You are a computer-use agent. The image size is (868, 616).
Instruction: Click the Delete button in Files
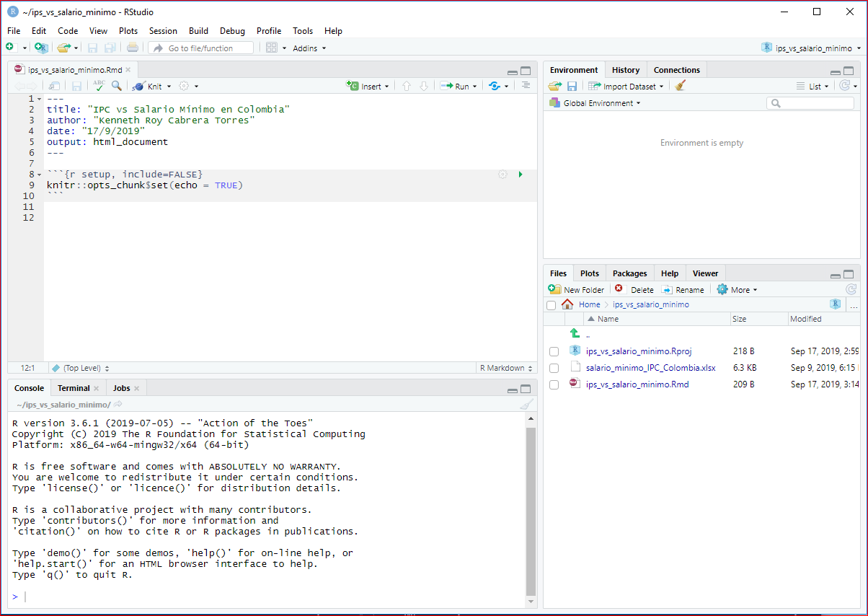coord(634,289)
